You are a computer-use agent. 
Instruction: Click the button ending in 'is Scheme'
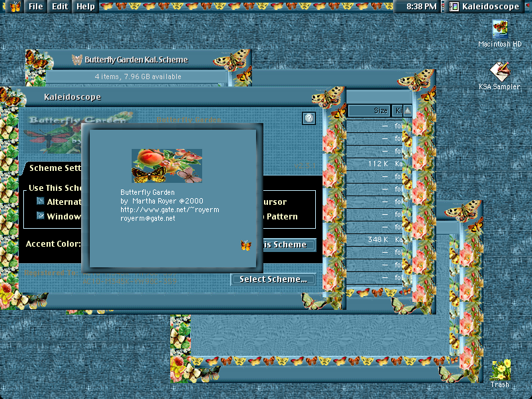289,245
